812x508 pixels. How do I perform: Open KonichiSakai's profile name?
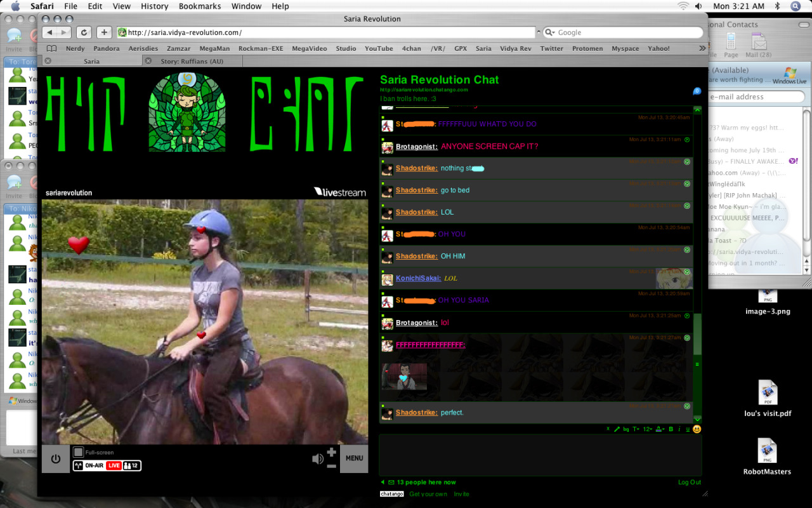tap(419, 278)
